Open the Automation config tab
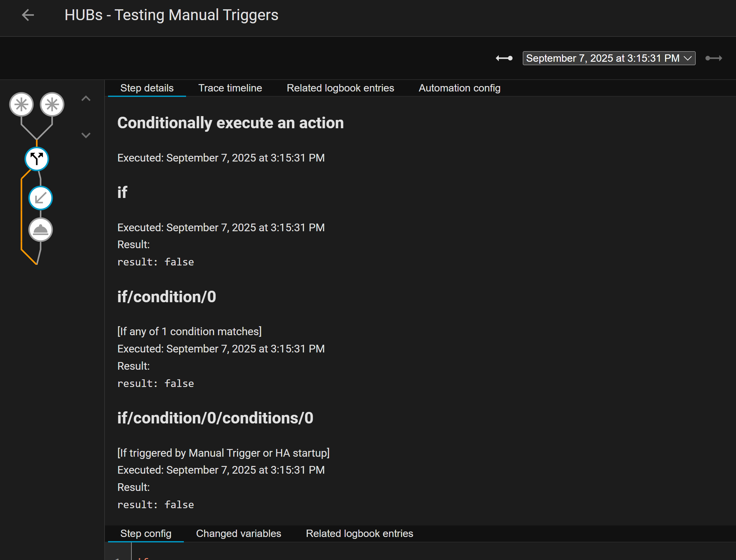 [459, 88]
